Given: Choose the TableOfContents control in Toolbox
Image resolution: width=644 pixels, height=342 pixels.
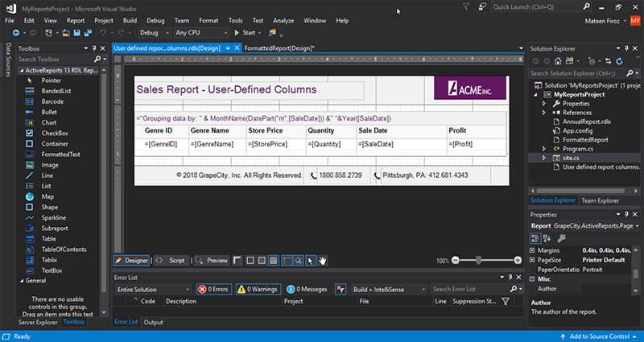Looking at the screenshot, I should [x=64, y=249].
